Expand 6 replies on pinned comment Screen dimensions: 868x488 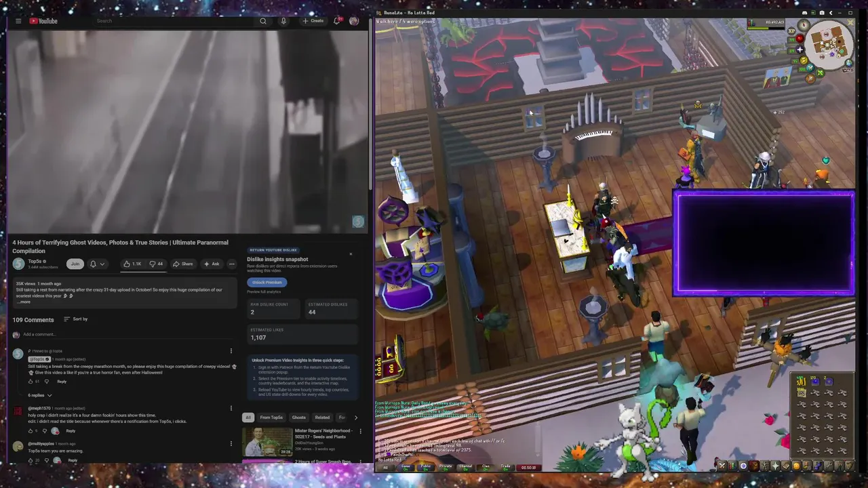39,395
